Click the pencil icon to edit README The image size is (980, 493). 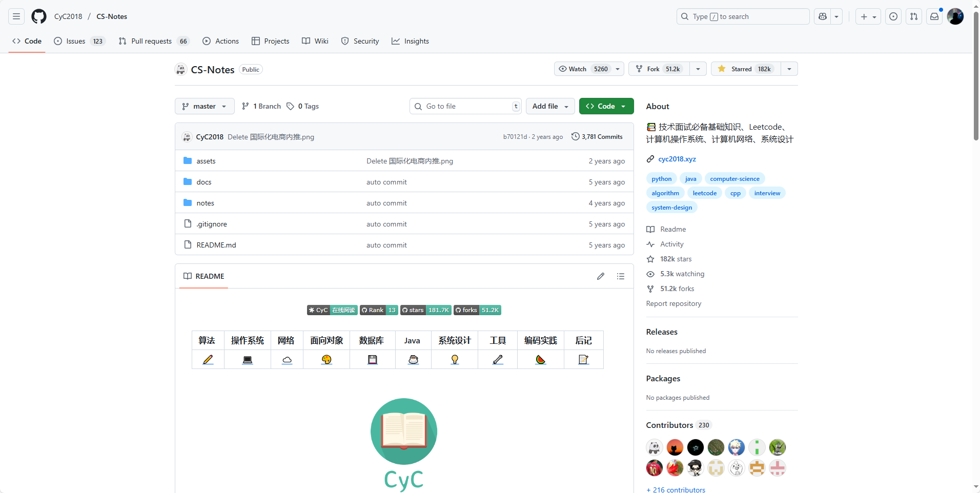pos(601,276)
